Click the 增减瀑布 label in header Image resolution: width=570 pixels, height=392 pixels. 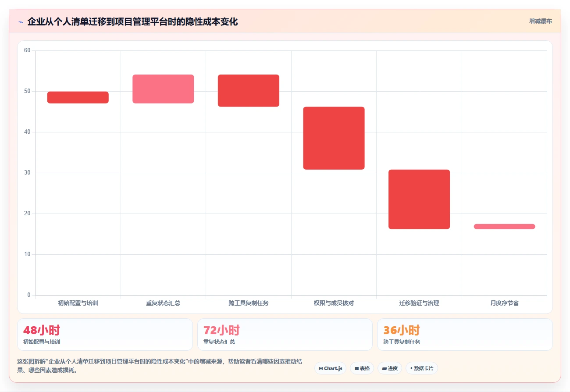pyautogui.click(x=540, y=21)
